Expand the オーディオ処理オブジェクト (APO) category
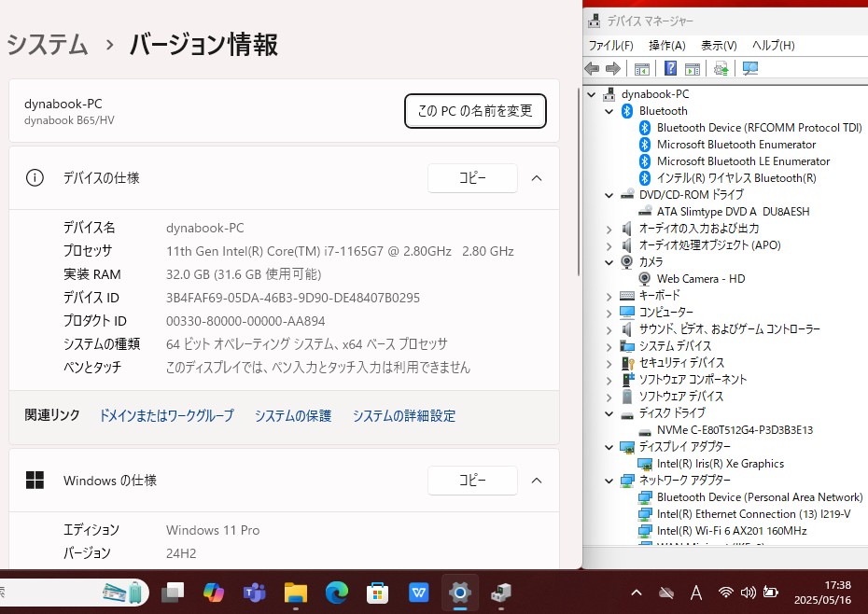This screenshot has width=868, height=614. [x=609, y=245]
